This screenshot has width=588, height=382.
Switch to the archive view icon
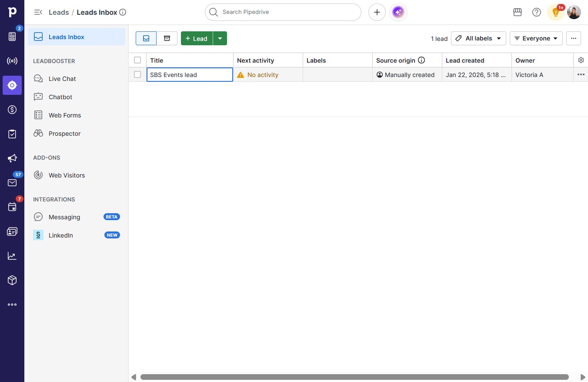point(167,38)
